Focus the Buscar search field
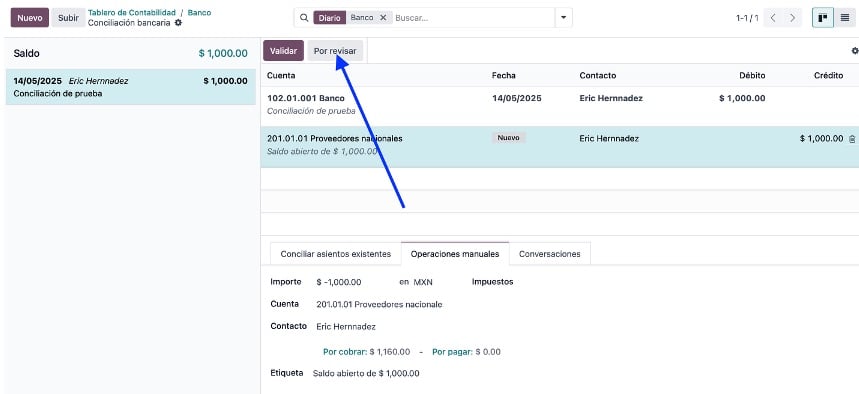The height and width of the screenshot is (394, 859). click(473, 18)
